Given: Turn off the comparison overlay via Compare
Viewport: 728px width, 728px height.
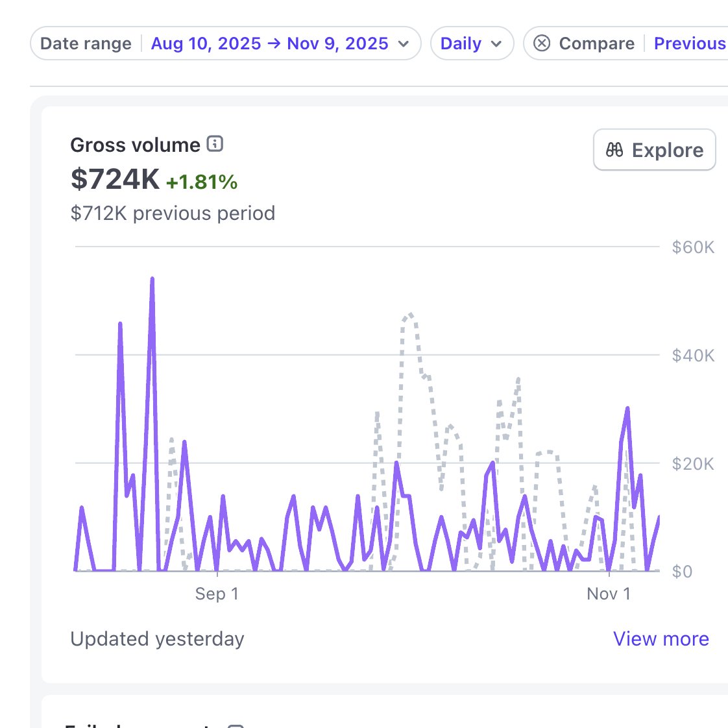Looking at the screenshot, I should 542,43.
